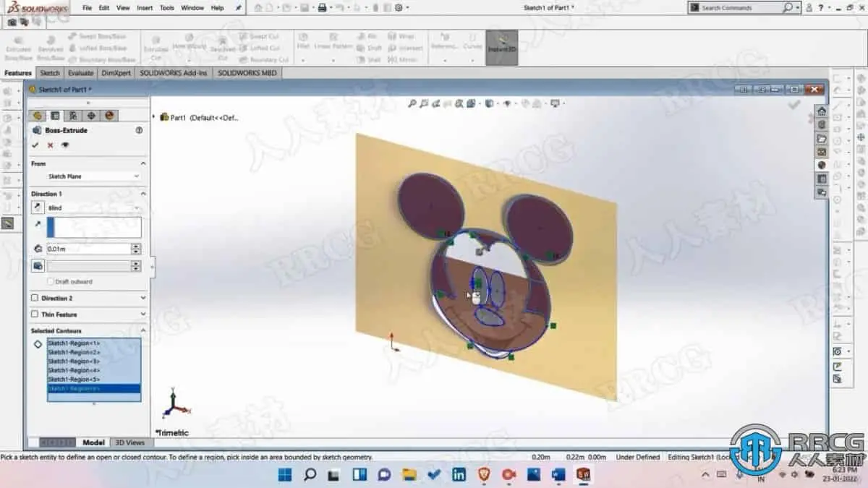
Task: Select Sketch1-Region<3> in Selected Contours
Action: coord(94,361)
